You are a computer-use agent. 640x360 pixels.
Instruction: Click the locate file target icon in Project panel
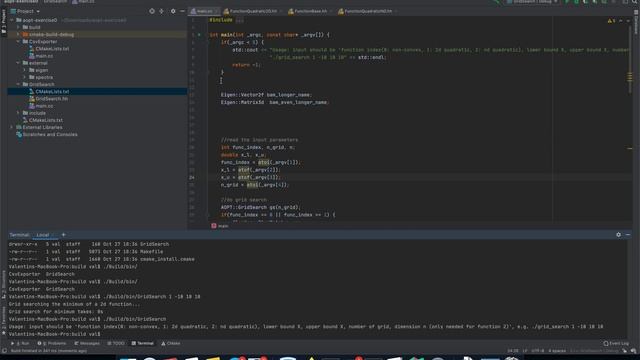[152, 11]
